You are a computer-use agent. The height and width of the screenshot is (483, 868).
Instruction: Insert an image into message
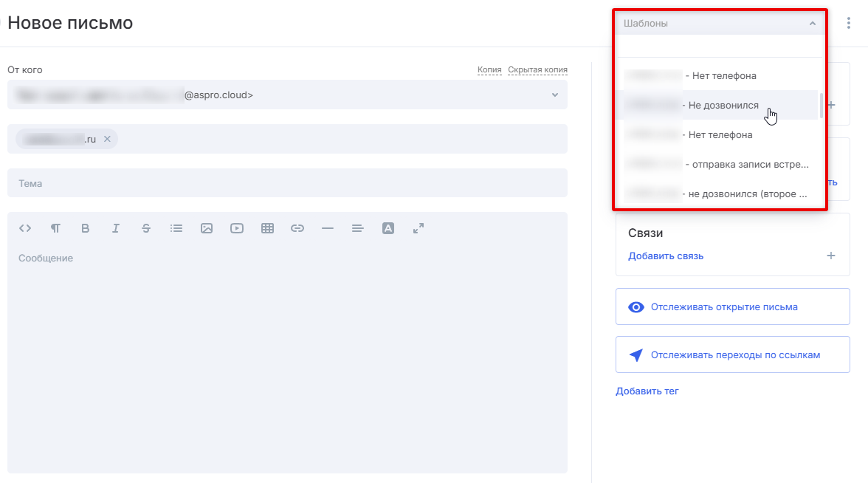pos(207,228)
